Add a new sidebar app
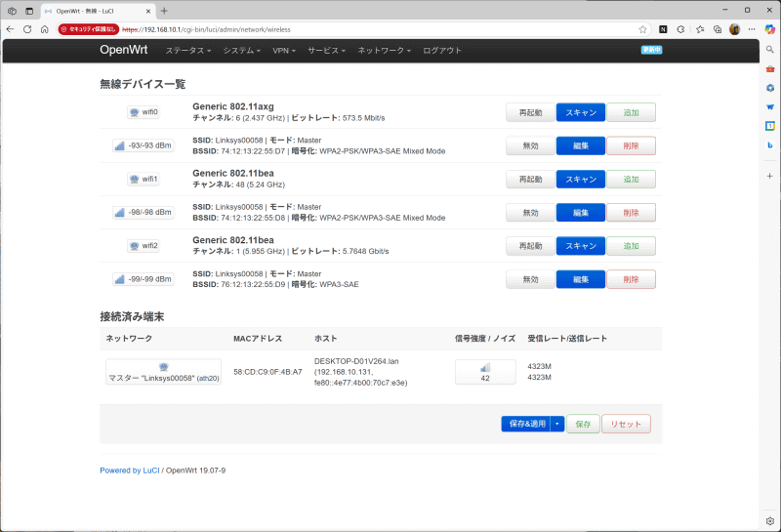Screen dimensions: 781x532 coord(769,176)
